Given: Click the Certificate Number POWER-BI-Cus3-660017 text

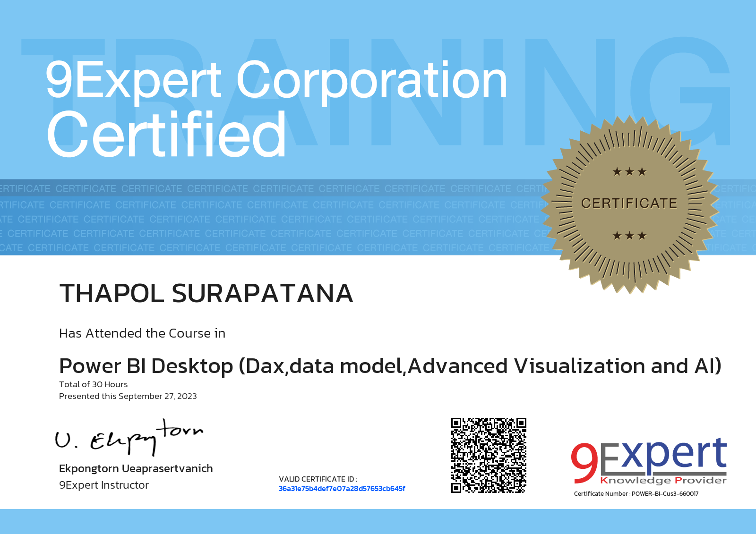Looking at the screenshot, I should 636,494.
